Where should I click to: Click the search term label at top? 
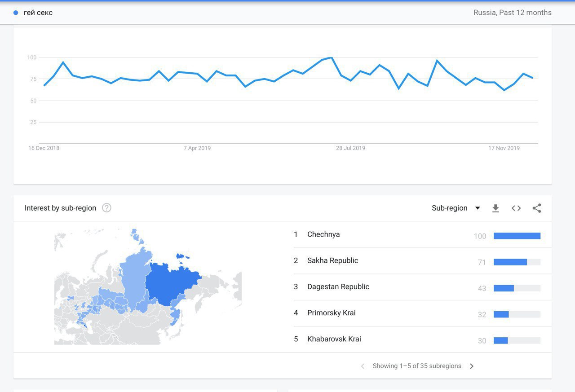(38, 13)
